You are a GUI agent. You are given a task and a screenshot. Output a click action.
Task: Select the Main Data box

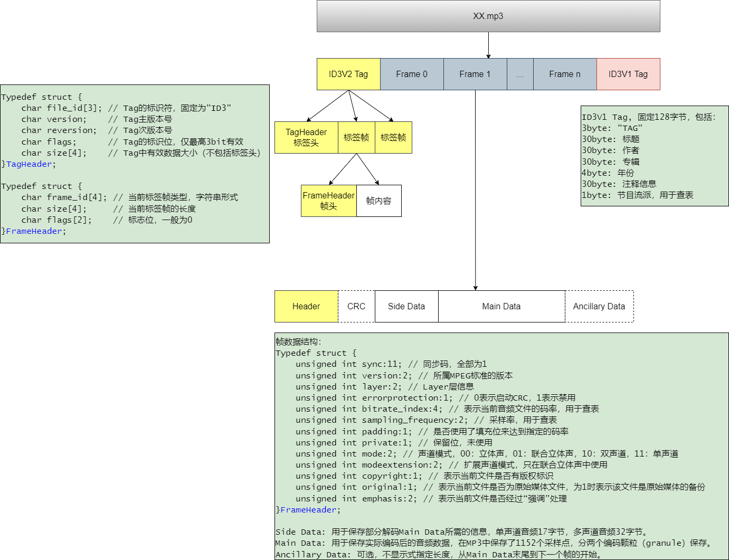pyautogui.click(x=501, y=306)
